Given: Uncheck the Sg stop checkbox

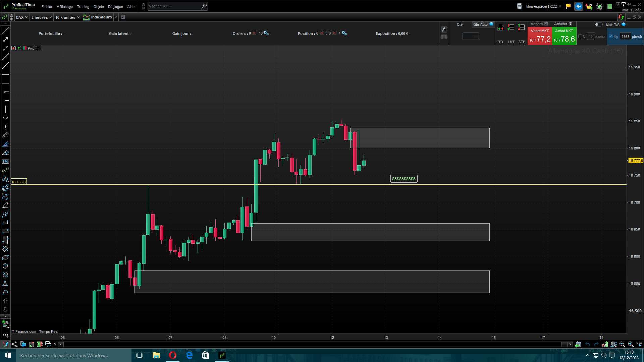Looking at the screenshot, I should coord(611,37).
